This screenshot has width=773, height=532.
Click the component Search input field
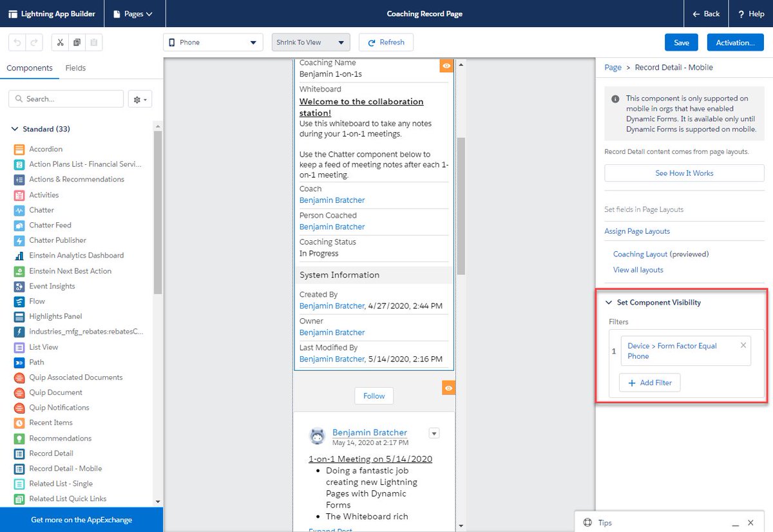66,99
